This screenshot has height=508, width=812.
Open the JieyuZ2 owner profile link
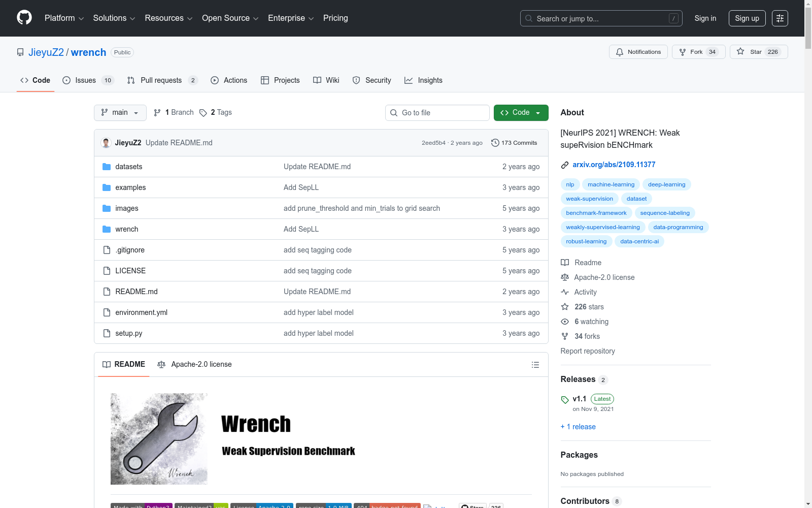(x=46, y=52)
